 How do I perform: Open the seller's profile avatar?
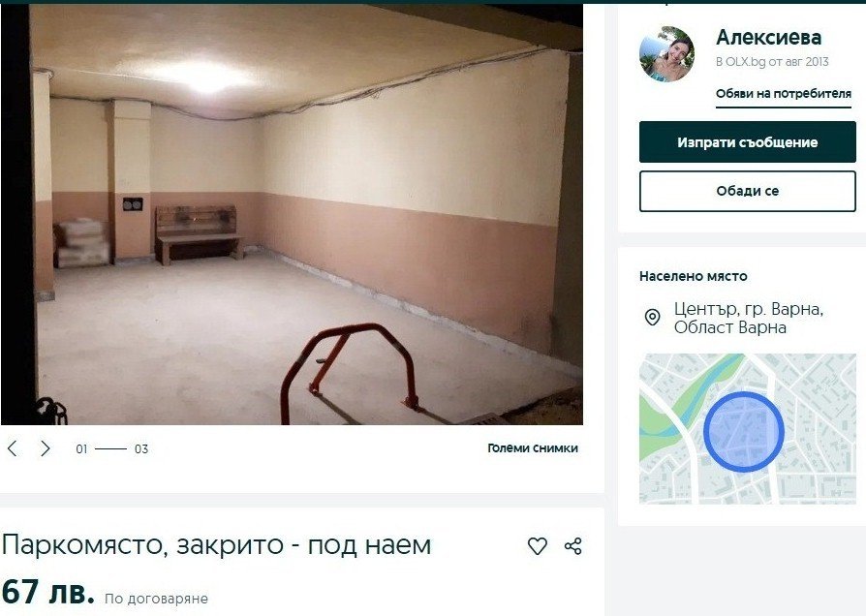tap(667, 54)
